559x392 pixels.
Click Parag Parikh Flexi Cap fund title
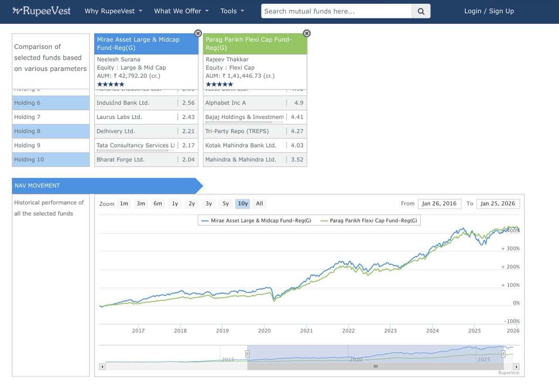250,44
